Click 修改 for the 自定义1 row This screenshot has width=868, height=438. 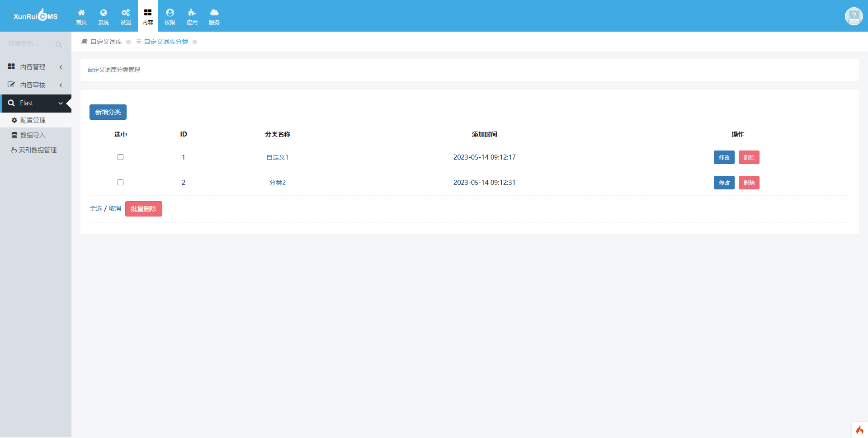(x=724, y=157)
